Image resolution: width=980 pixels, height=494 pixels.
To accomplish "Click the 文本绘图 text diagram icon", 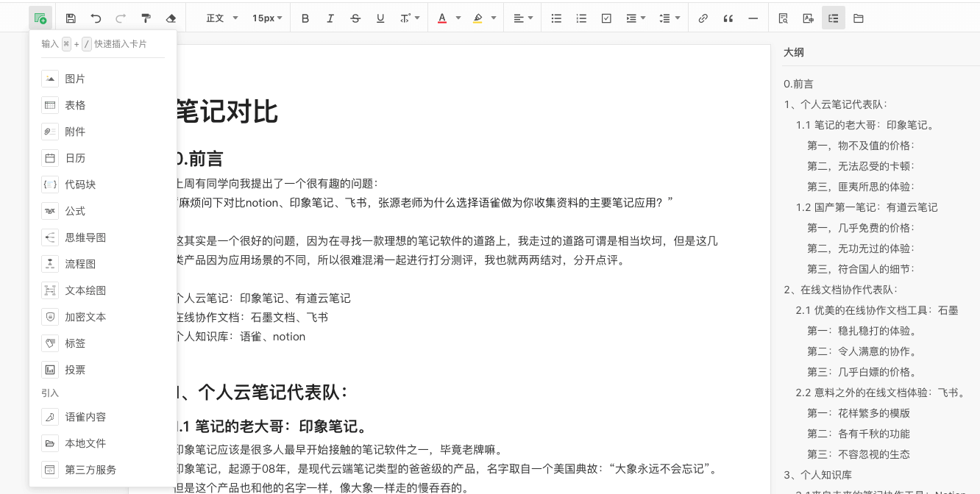I will point(50,290).
